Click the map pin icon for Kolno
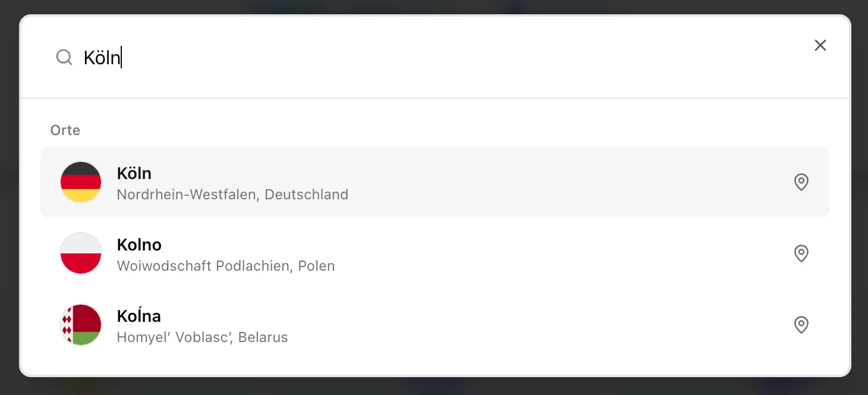 click(x=801, y=253)
